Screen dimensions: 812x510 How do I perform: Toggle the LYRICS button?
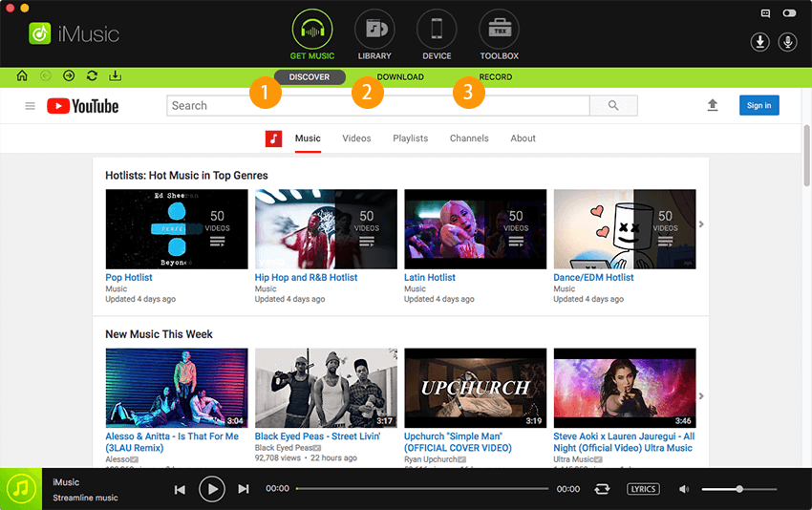coord(643,489)
